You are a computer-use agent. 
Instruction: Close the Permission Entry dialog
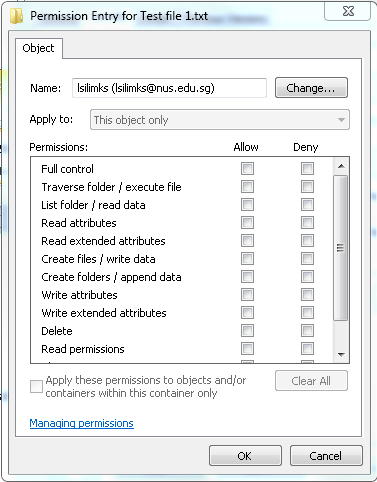(348, 12)
